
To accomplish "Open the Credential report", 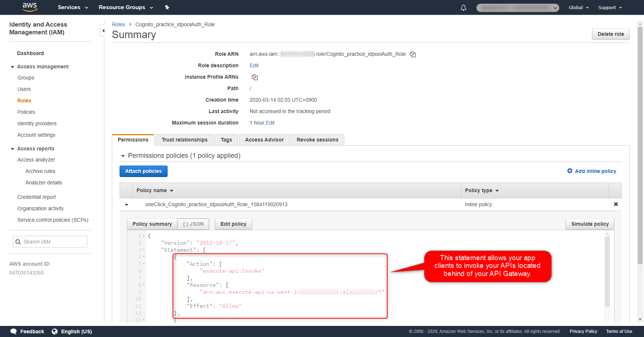I will click(x=37, y=197).
